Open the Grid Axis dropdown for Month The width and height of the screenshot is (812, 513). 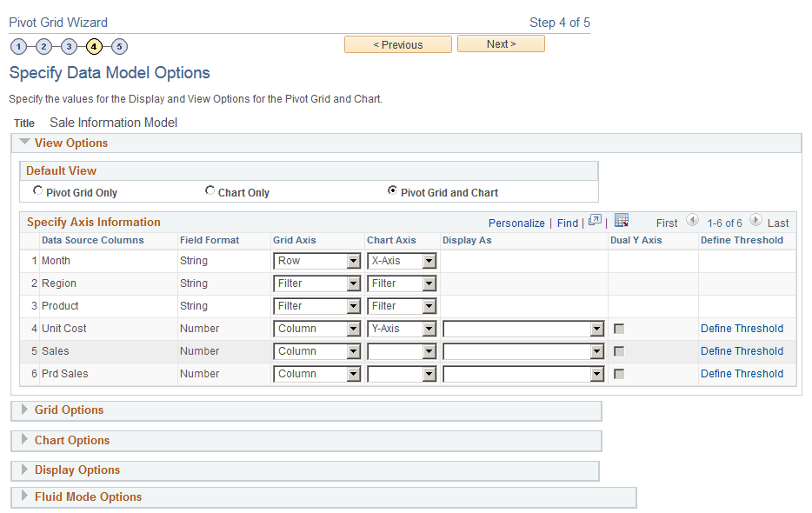(x=316, y=261)
